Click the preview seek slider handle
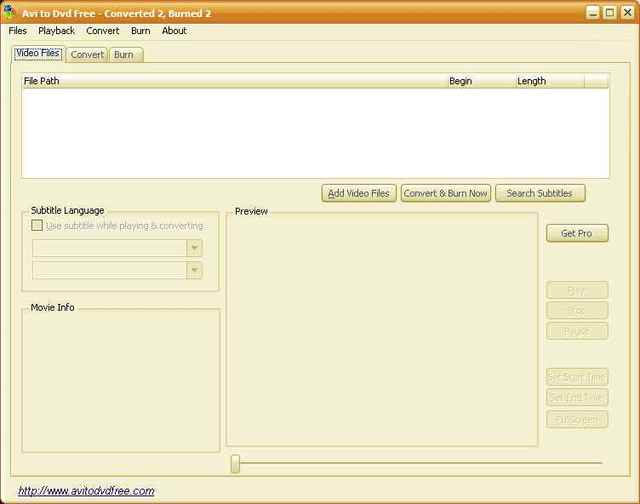Screen dimensions: 640x504 (235, 464)
